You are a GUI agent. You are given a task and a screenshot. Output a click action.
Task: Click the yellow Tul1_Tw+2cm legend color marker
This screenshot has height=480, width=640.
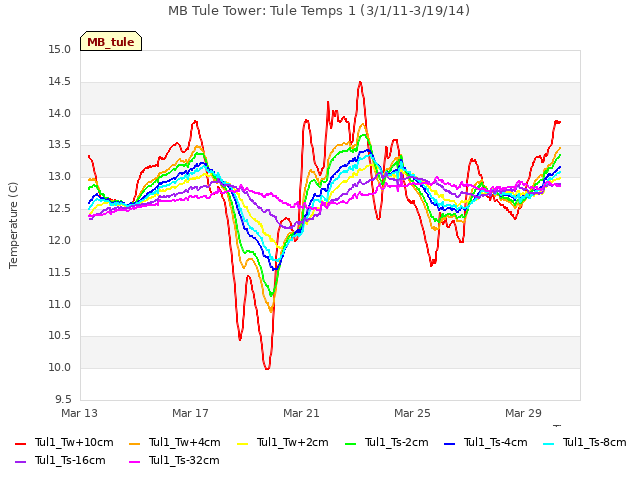click(x=242, y=443)
